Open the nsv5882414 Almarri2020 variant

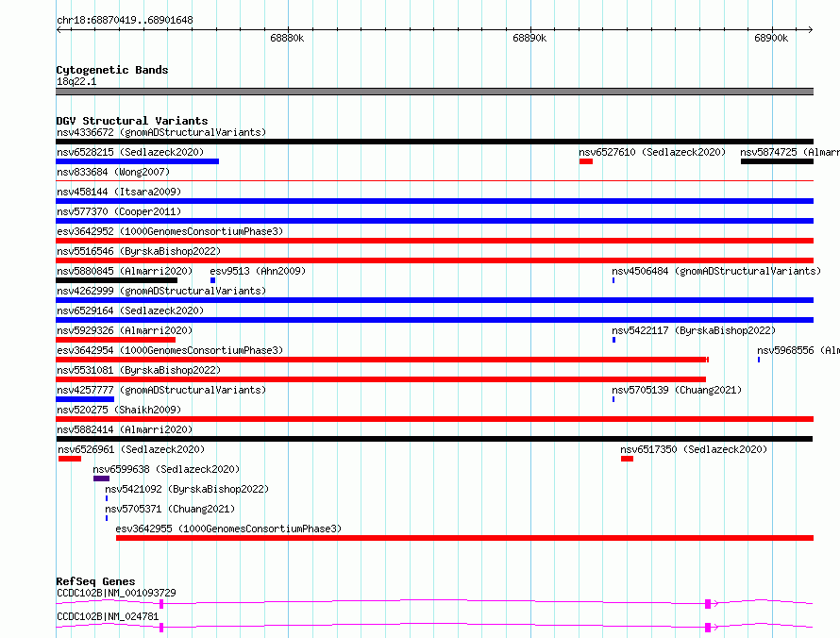125,429
